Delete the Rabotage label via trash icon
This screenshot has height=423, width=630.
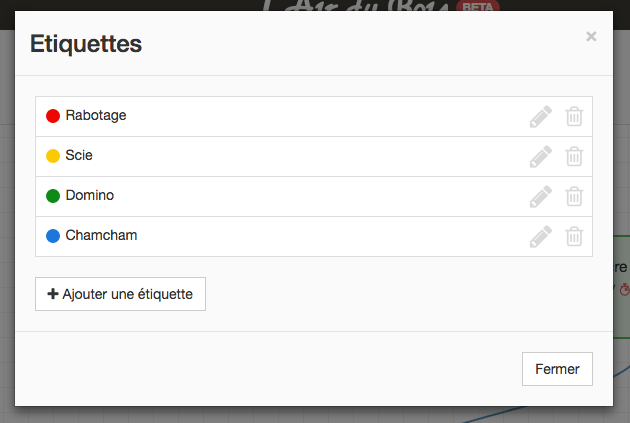click(574, 116)
